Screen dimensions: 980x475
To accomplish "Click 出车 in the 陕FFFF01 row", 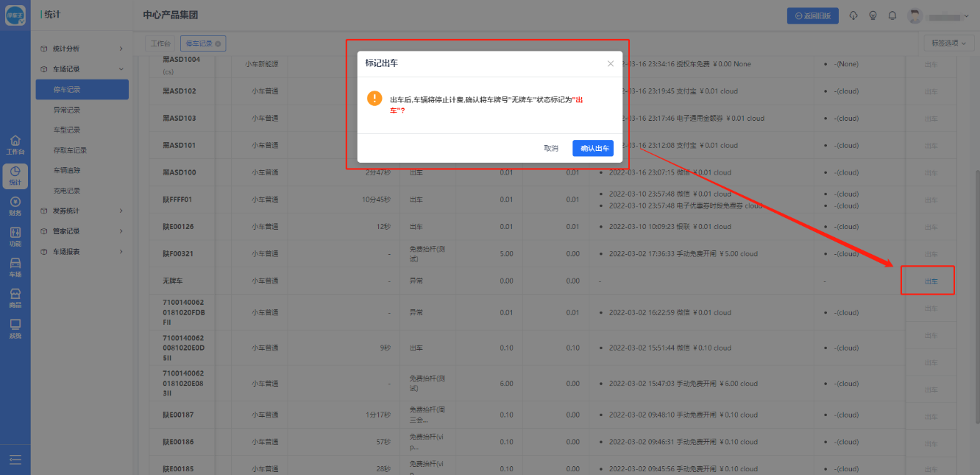I will pyautogui.click(x=931, y=200).
